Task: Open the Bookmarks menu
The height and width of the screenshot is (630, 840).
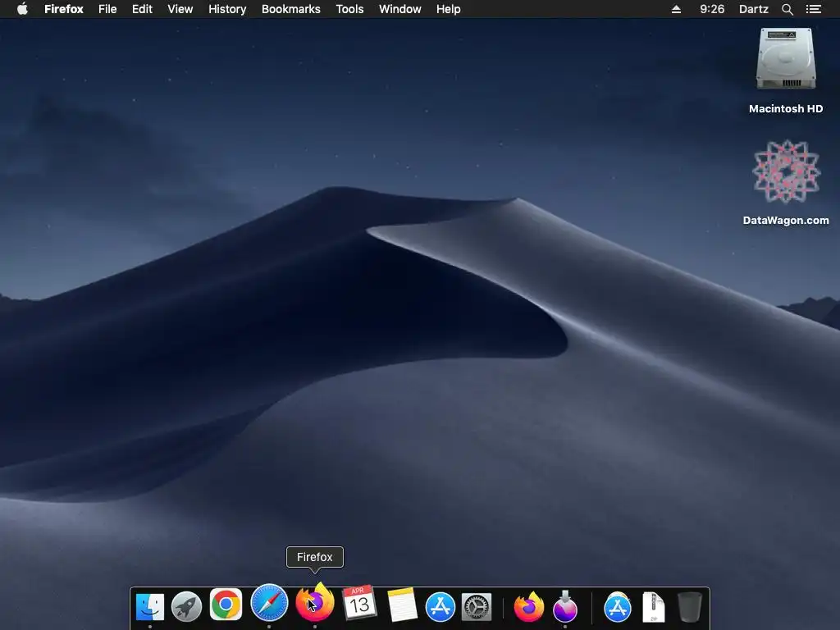Action: point(291,9)
